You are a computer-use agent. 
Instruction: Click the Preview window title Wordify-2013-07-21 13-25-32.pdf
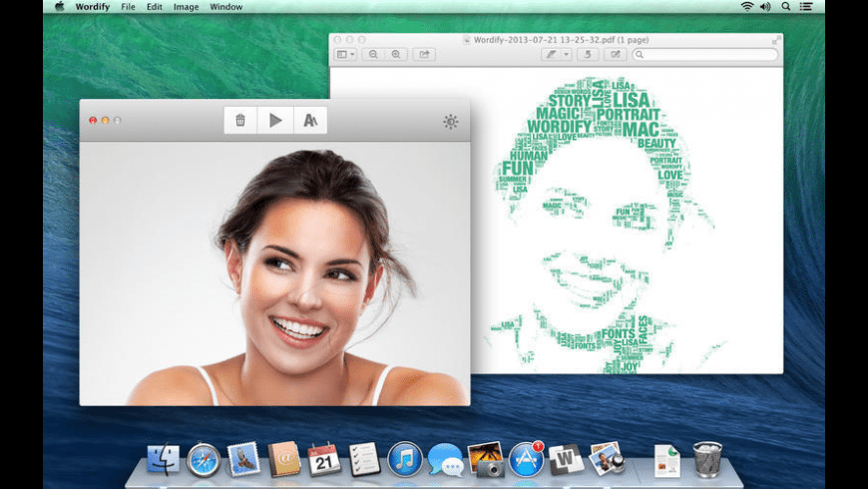tap(544, 40)
